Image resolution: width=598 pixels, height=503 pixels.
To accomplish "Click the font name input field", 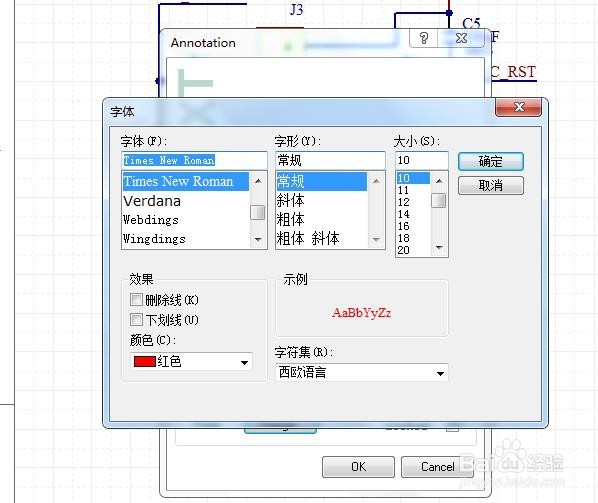I will (x=194, y=160).
